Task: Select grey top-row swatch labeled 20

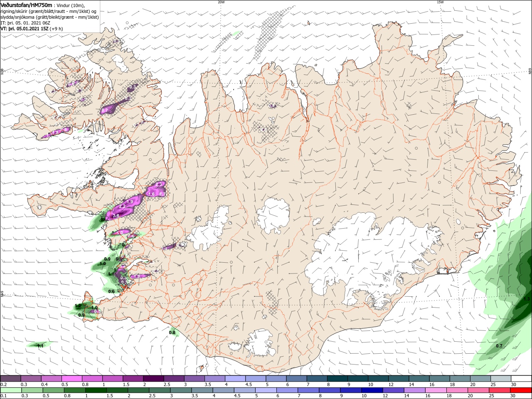Action: [x=480, y=379]
